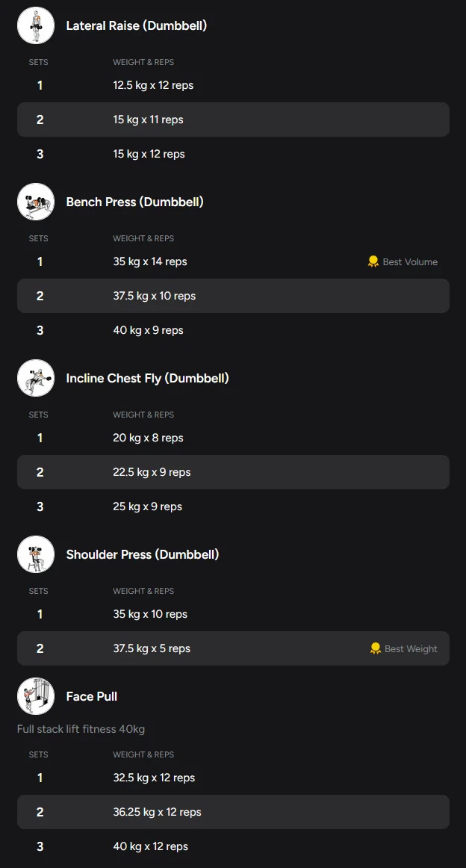This screenshot has width=466, height=868.
Task: Open the Face Pull exercise title
Action: coord(91,696)
